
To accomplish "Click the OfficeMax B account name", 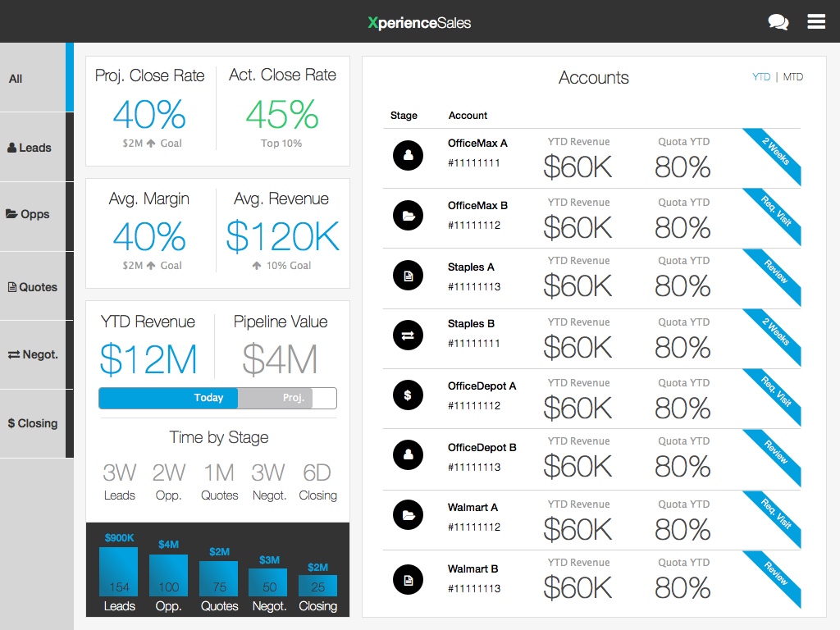I will [x=477, y=205].
